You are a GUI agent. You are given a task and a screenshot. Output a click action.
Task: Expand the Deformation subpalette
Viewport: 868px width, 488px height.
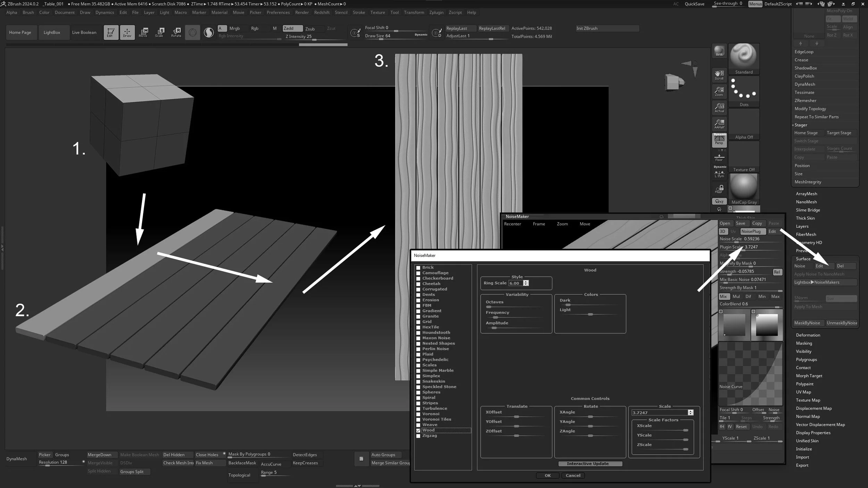click(x=808, y=335)
